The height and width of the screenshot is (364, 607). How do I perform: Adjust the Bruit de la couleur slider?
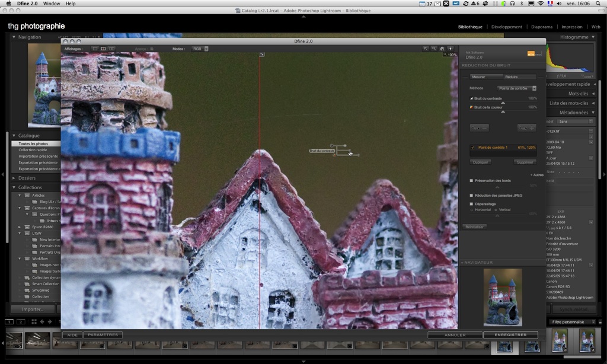coord(503,111)
